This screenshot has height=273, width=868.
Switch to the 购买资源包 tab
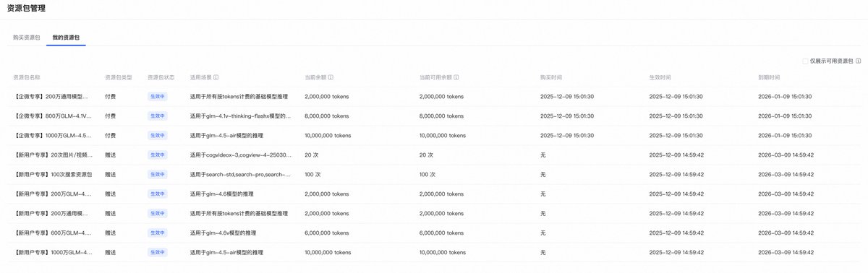[26, 37]
